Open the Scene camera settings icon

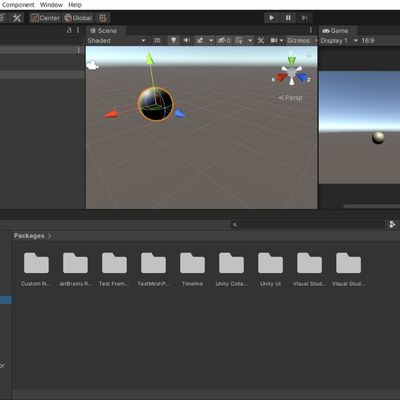point(274,41)
